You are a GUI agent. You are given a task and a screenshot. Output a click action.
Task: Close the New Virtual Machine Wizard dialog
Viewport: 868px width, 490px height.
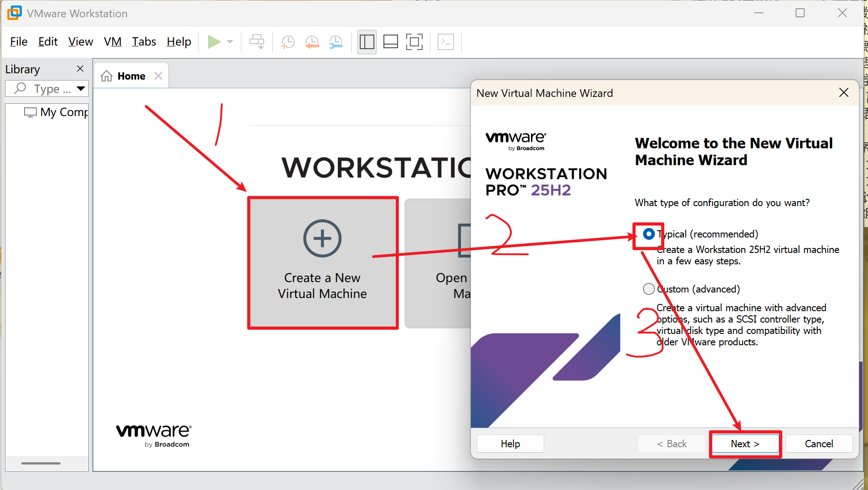843,93
